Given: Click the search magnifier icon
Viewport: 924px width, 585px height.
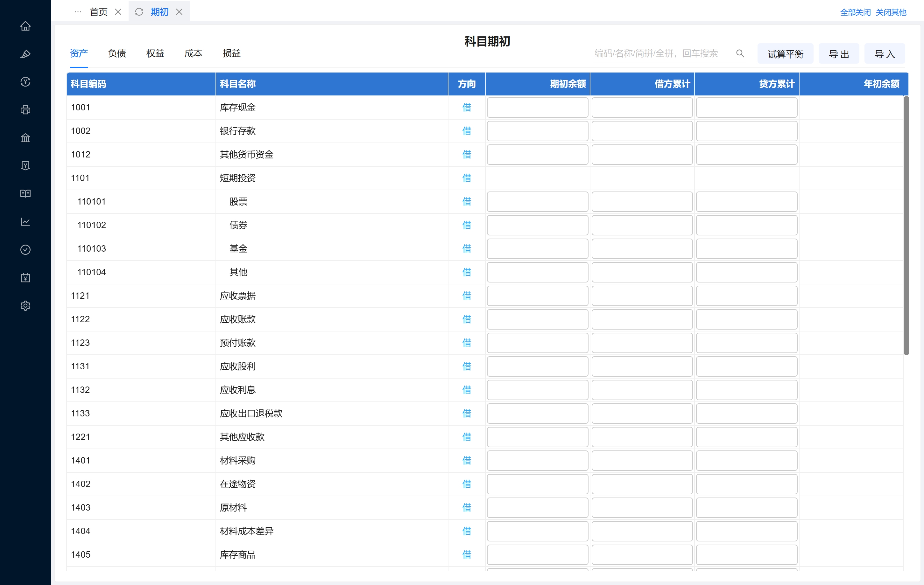Looking at the screenshot, I should (x=740, y=53).
